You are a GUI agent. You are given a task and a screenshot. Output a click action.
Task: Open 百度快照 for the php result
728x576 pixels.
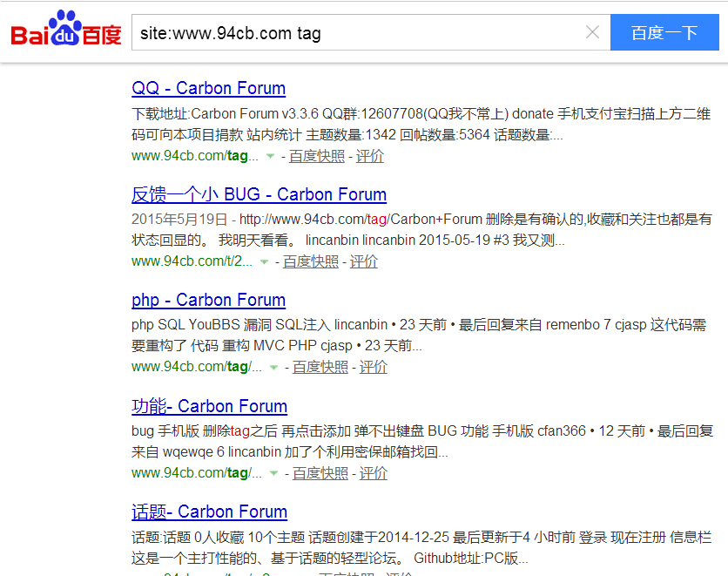(x=320, y=367)
